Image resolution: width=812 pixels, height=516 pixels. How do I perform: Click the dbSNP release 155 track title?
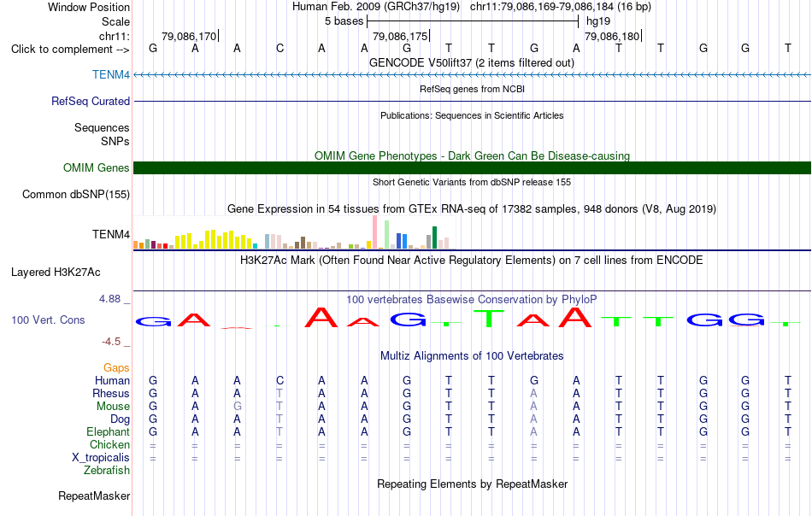point(471,182)
